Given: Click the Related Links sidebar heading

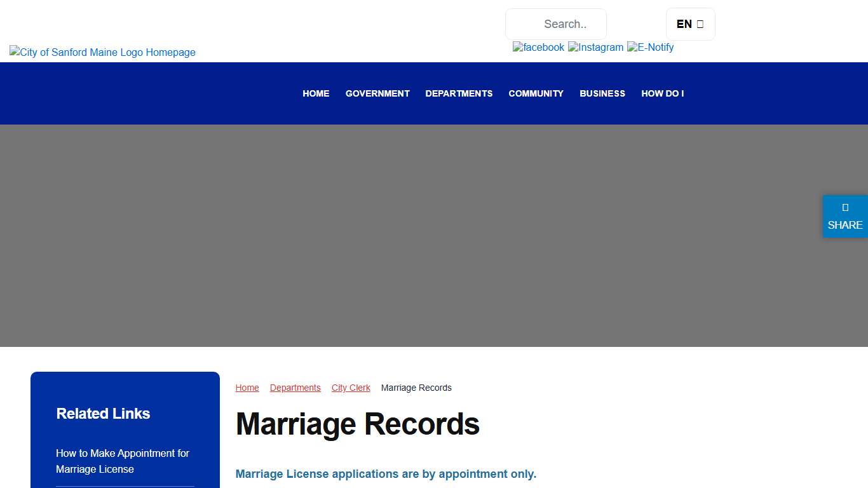Looking at the screenshot, I should pos(103,414).
